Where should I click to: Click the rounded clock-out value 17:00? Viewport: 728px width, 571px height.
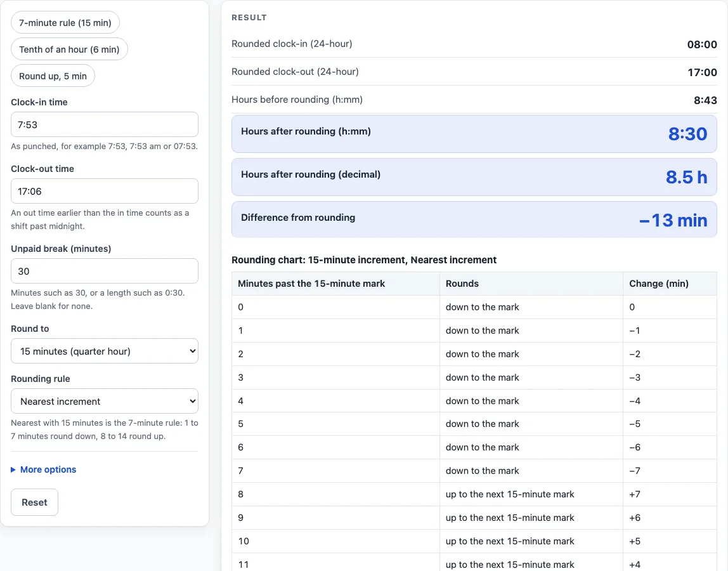click(x=702, y=72)
